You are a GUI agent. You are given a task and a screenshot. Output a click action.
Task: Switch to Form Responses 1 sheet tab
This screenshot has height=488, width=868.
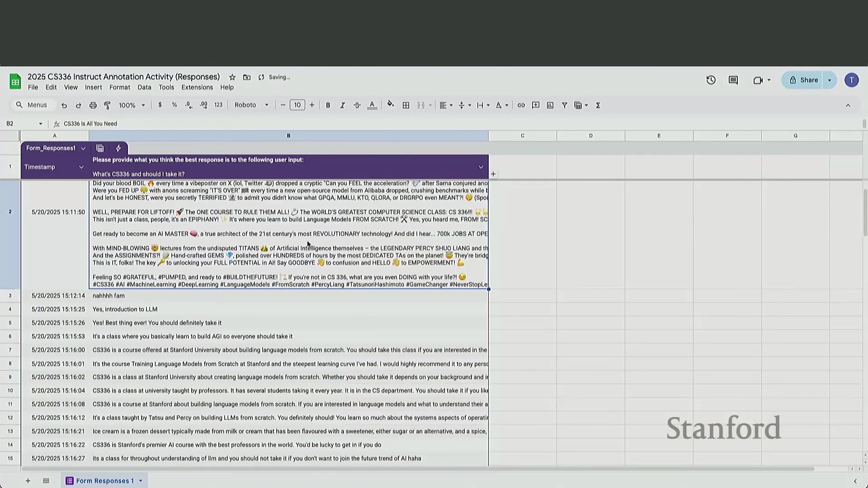[104, 481]
